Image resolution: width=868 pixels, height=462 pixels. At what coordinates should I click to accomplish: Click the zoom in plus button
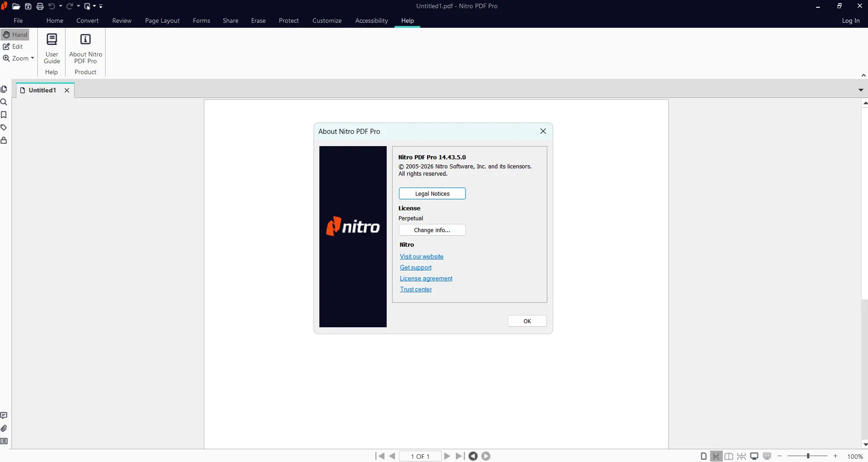pos(835,456)
